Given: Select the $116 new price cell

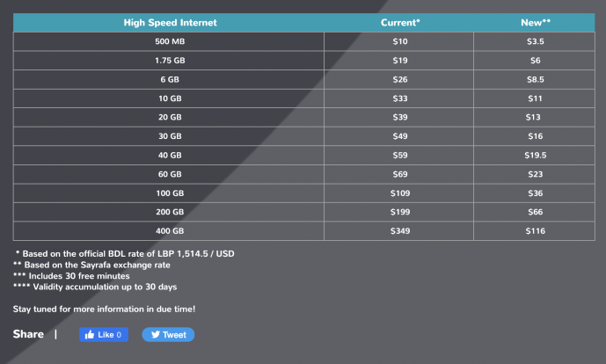Looking at the screenshot, I should [x=534, y=230].
